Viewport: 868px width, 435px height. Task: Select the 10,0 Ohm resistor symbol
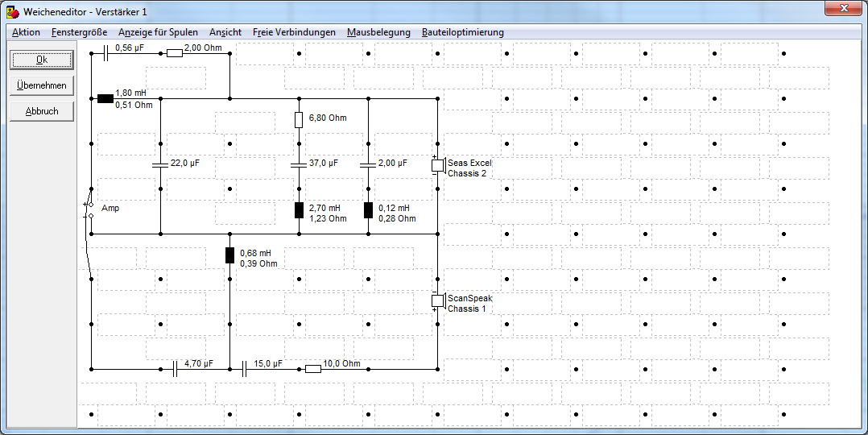point(313,369)
